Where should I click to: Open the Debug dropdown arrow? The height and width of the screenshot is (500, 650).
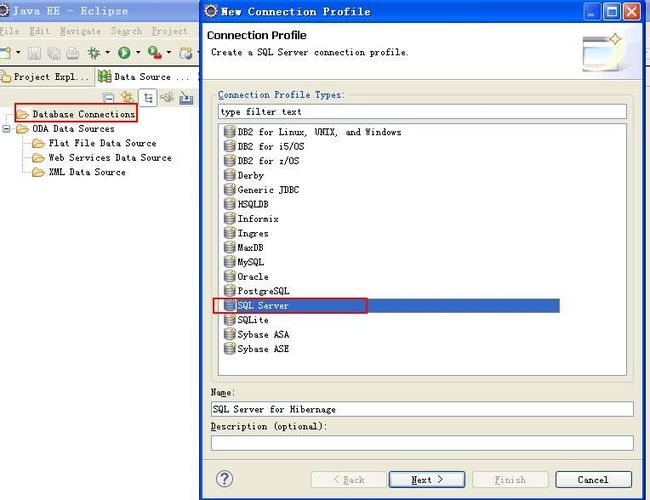[x=107, y=52]
